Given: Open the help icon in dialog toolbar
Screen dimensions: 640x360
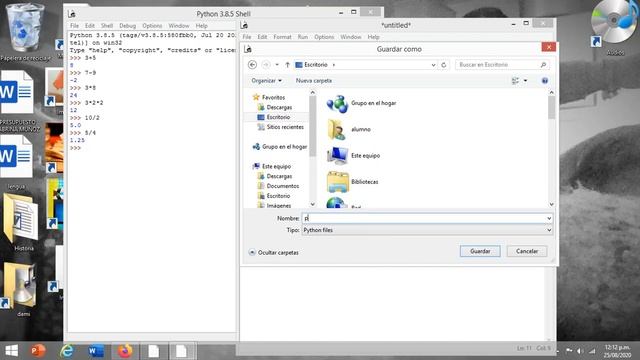Looking at the screenshot, I should click(x=544, y=80).
